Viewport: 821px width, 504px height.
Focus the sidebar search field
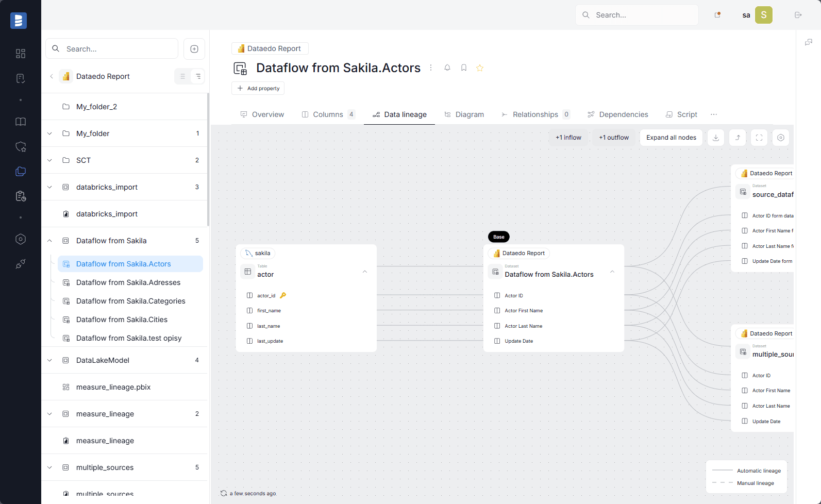click(x=112, y=49)
